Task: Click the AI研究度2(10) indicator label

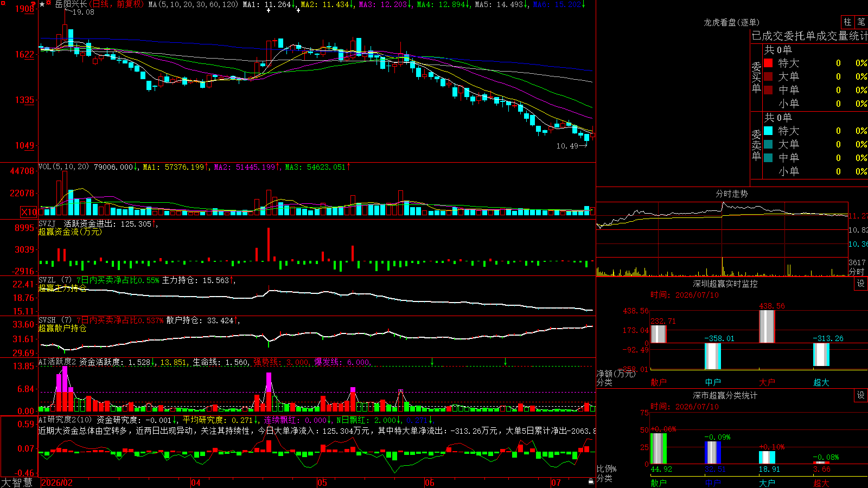Action: [65, 420]
